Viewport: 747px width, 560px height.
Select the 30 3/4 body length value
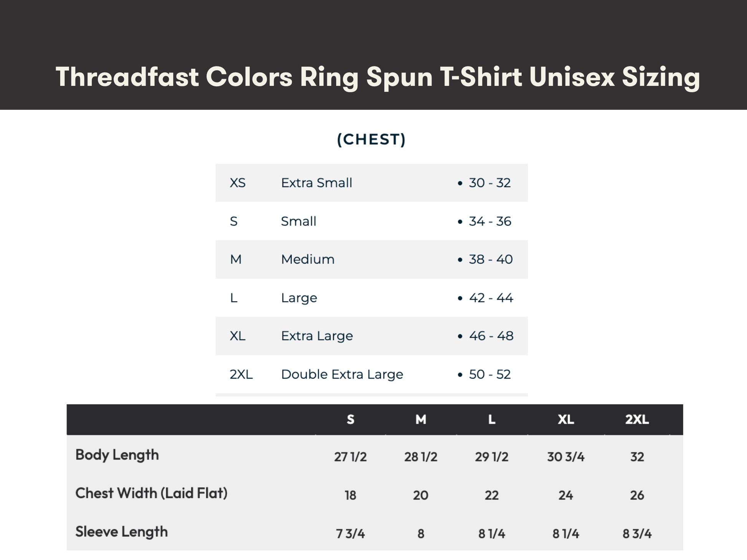pyautogui.click(x=566, y=457)
